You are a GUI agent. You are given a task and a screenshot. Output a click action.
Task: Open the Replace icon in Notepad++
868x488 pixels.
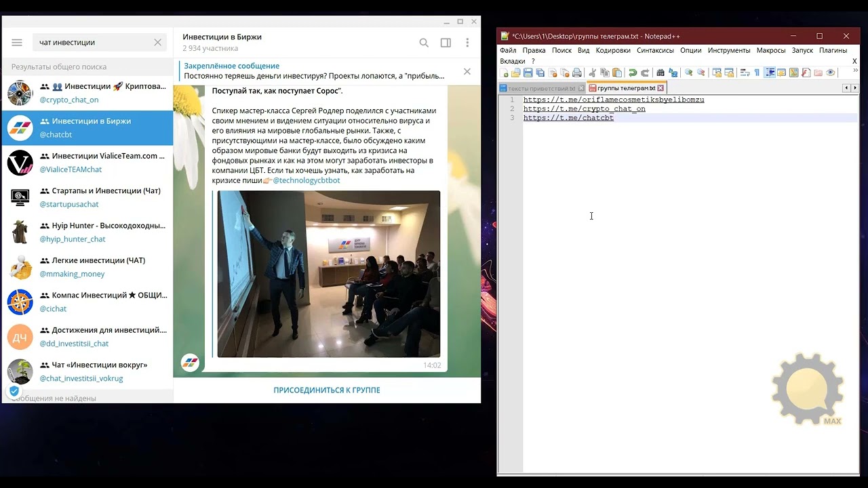tap(672, 73)
